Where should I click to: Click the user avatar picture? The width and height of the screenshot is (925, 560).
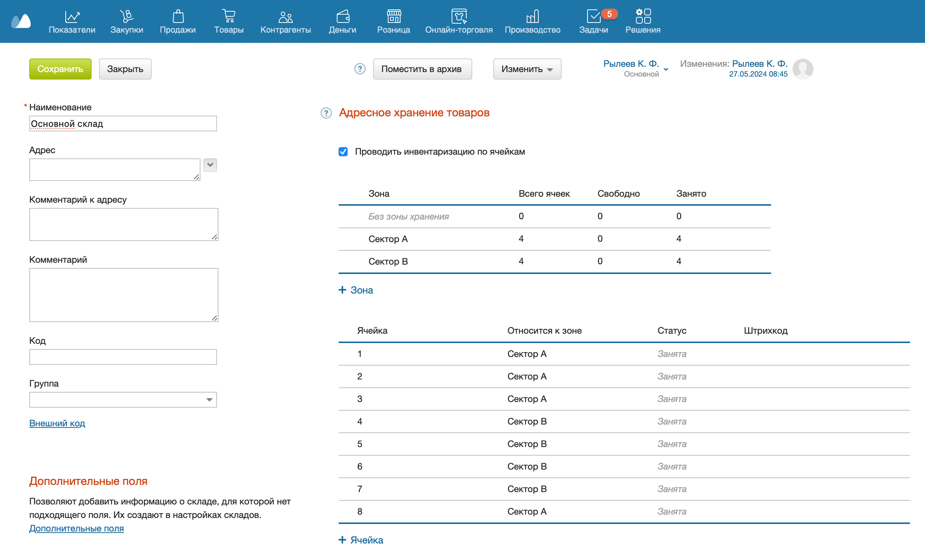coord(803,69)
